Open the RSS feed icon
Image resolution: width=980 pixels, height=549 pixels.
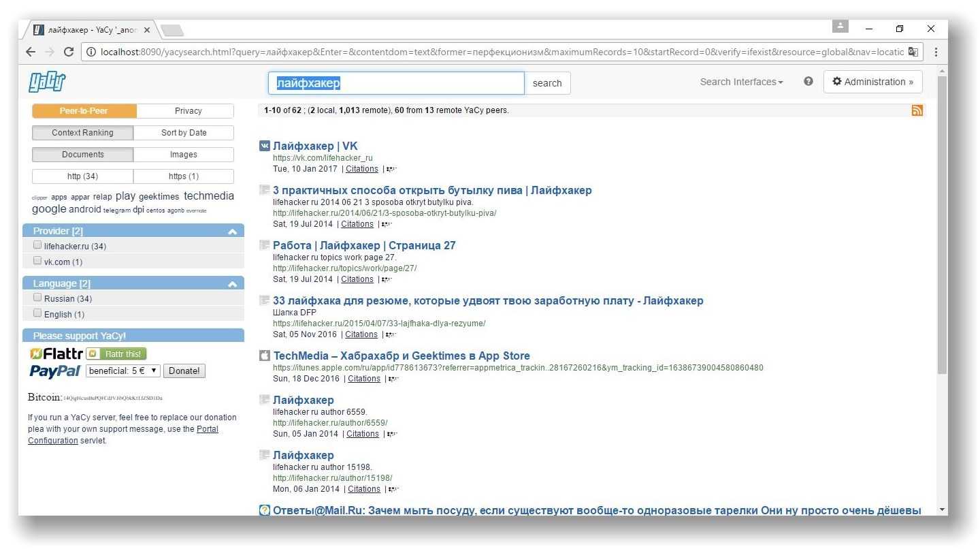click(x=917, y=110)
